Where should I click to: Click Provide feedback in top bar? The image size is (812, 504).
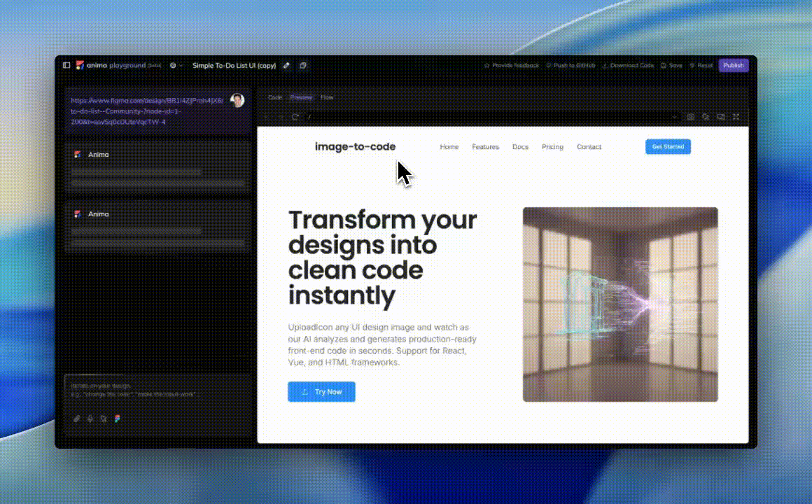(512, 65)
